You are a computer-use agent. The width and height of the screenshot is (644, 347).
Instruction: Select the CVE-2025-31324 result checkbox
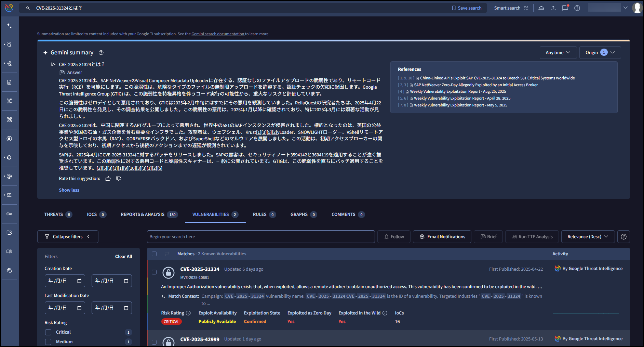154,272
